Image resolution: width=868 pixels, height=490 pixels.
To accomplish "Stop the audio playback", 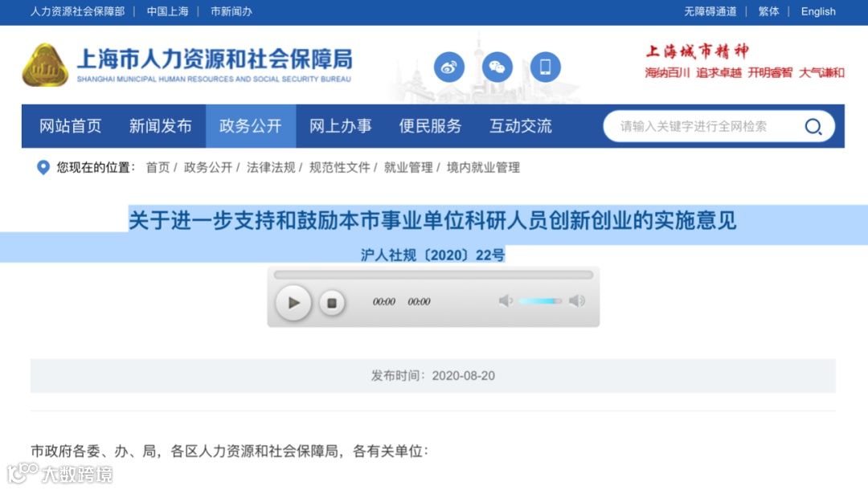I will [332, 303].
